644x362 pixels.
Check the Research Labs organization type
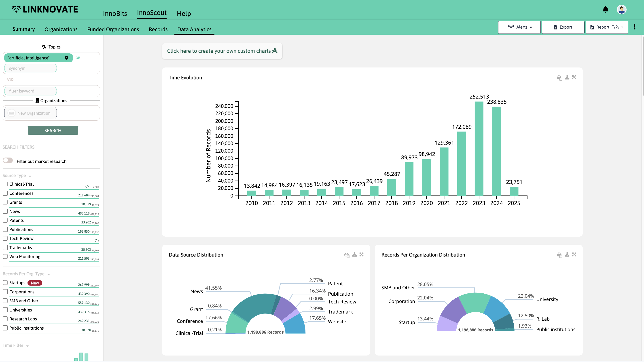coord(5,319)
